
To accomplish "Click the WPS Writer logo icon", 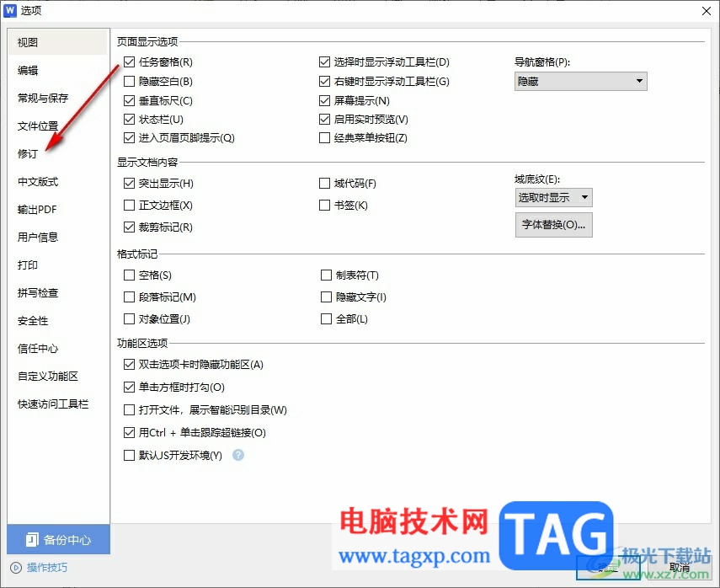I will coord(9,10).
